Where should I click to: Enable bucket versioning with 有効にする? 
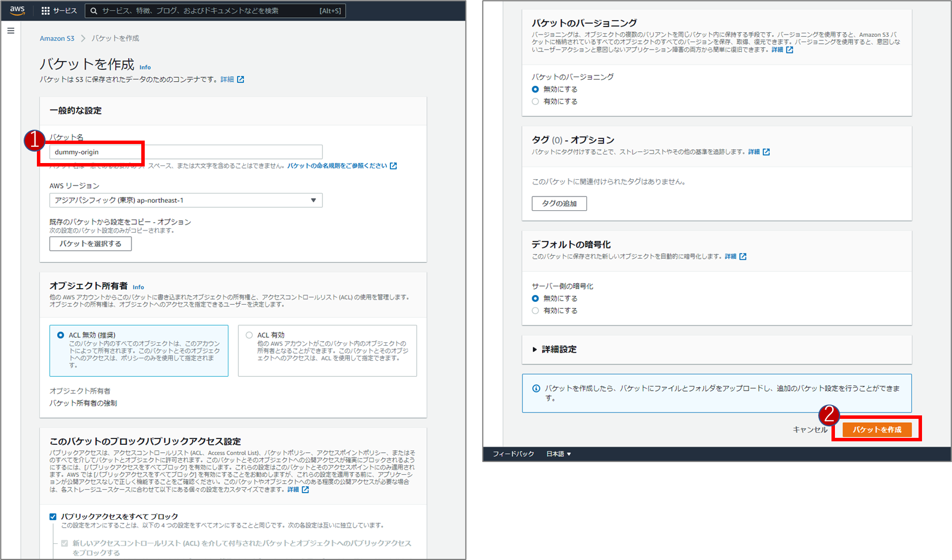coord(535,101)
